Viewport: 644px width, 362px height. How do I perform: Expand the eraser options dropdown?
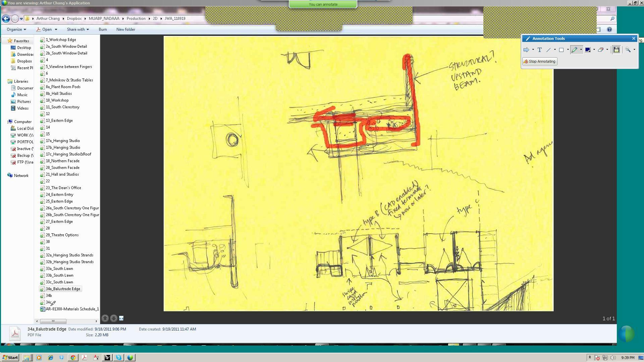(607, 50)
